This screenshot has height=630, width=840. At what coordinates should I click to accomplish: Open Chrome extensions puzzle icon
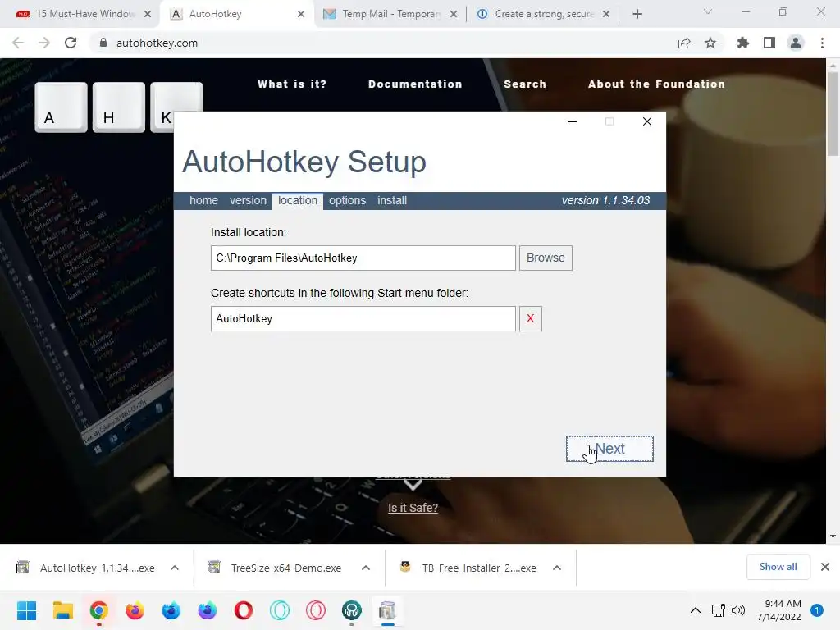[742, 43]
